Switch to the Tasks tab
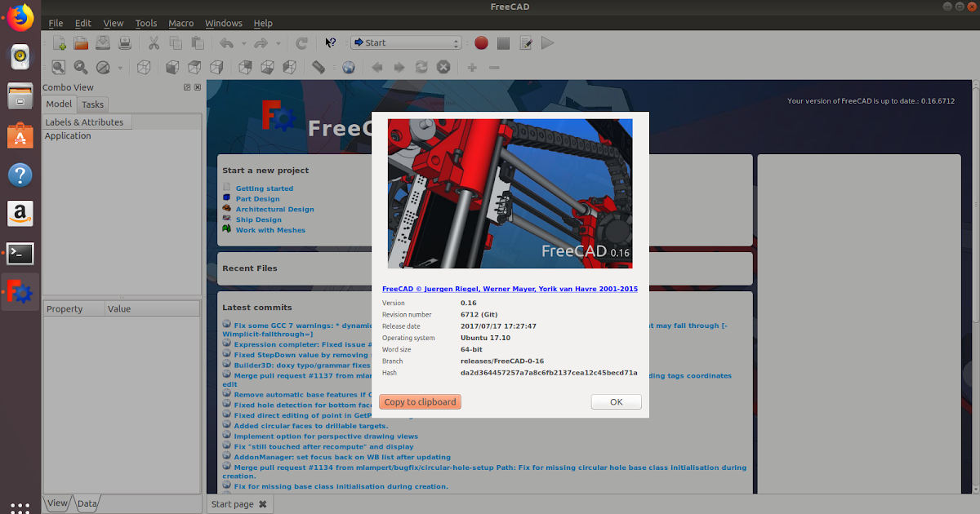980x514 pixels. tap(92, 104)
